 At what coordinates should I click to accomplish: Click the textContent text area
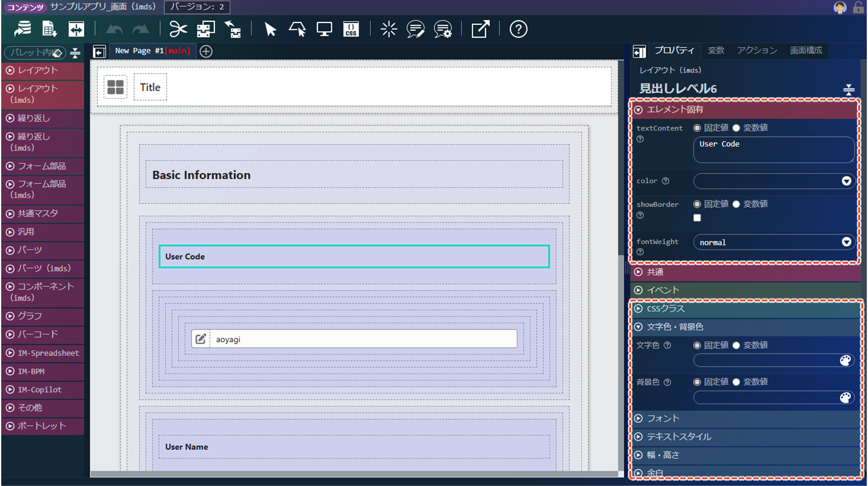pyautogui.click(x=773, y=150)
